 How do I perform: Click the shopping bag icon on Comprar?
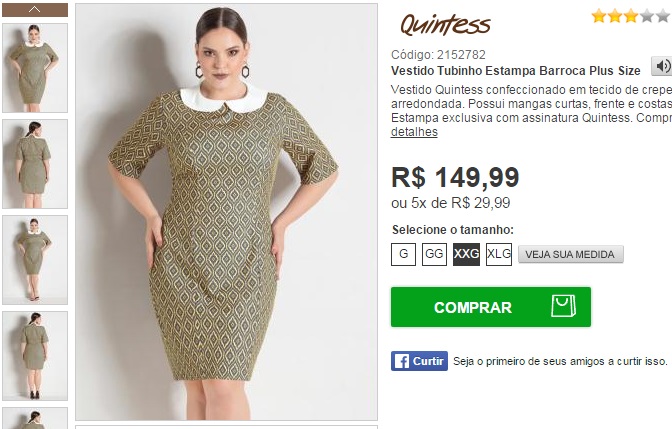coord(563,306)
